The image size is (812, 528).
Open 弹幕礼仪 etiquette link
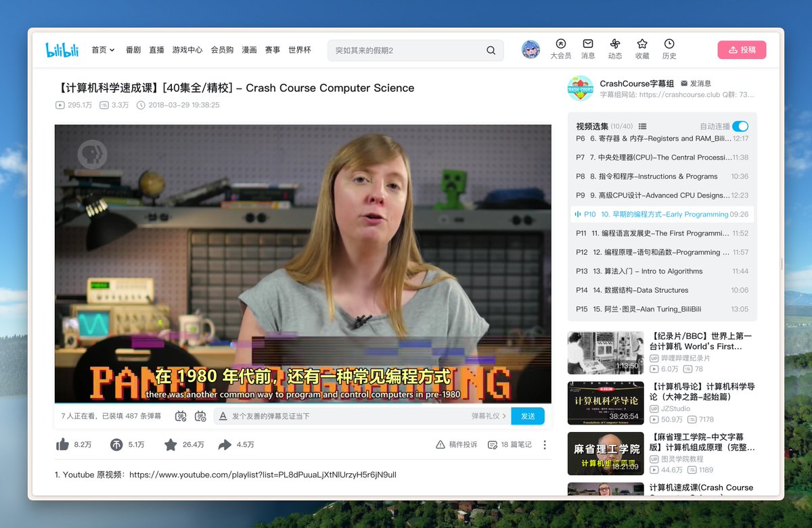pos(489,416)
